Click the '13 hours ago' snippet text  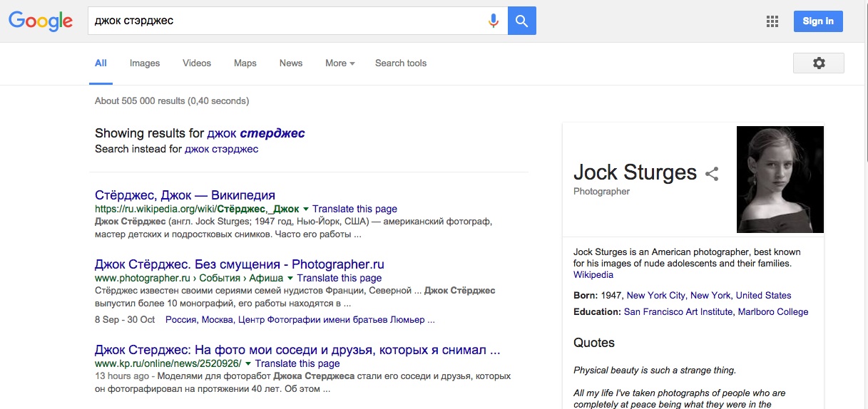tap(122, 376)
